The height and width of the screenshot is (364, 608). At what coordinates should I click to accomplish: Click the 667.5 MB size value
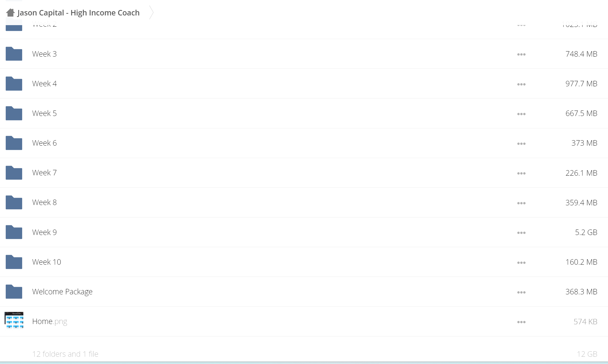(x=581, y=113)
